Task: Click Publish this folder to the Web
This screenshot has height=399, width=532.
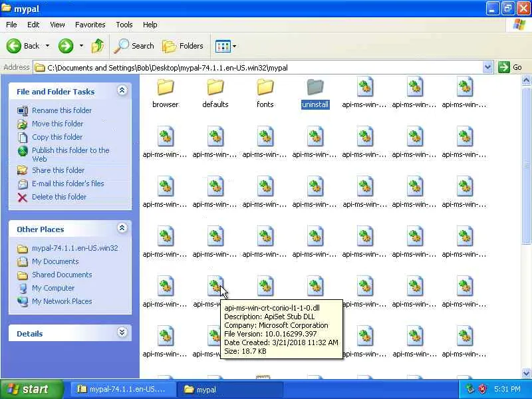Action: [70, 154]
